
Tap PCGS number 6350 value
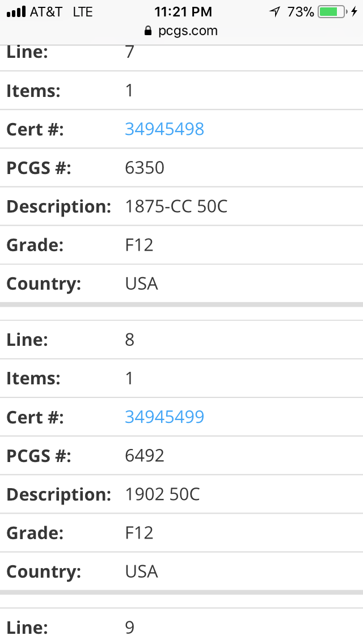[x=145, y=168]
